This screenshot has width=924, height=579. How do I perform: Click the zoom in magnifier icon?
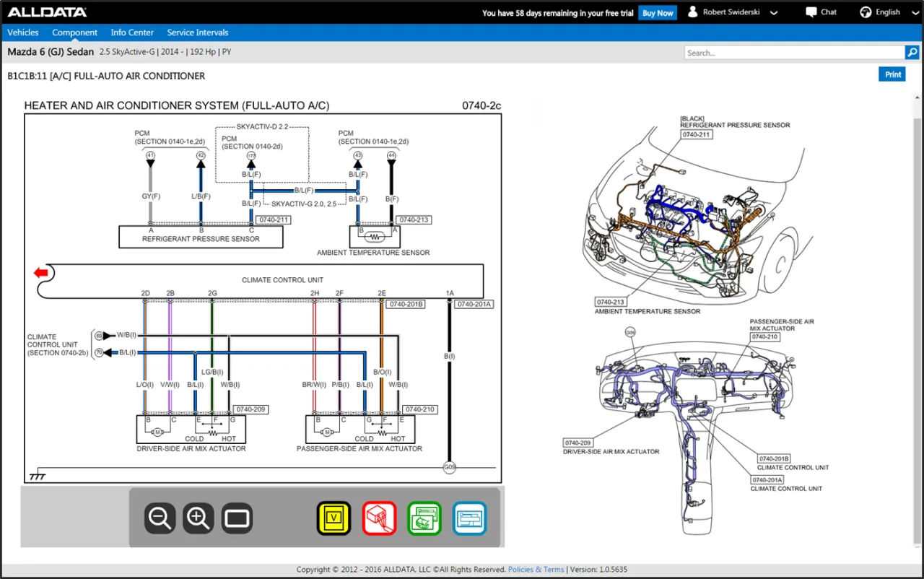[198, 518]
